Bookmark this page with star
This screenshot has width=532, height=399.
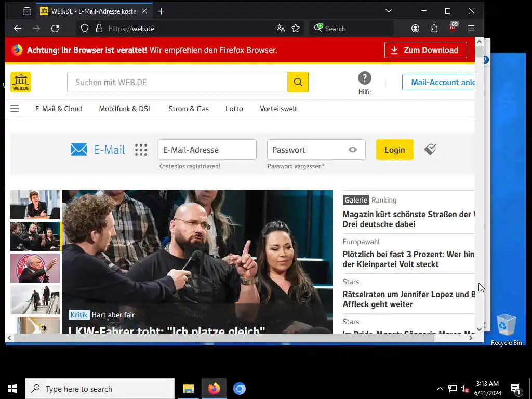(296, 29)
